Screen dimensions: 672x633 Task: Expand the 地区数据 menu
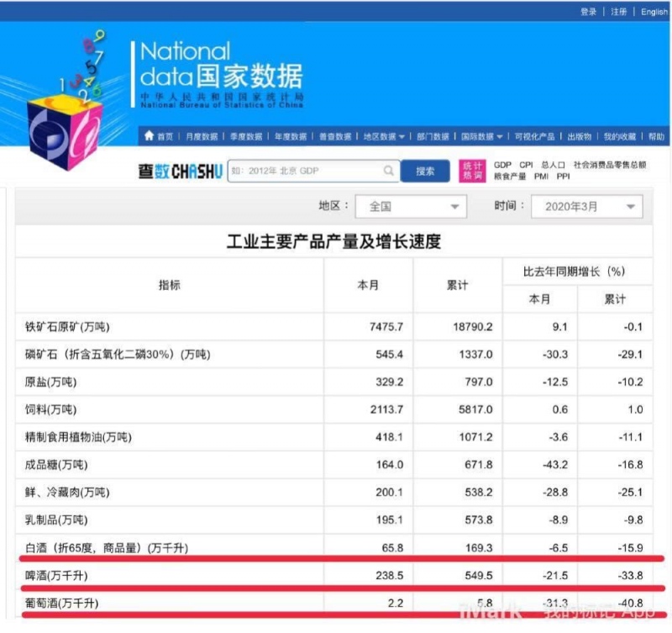(384, 136)
